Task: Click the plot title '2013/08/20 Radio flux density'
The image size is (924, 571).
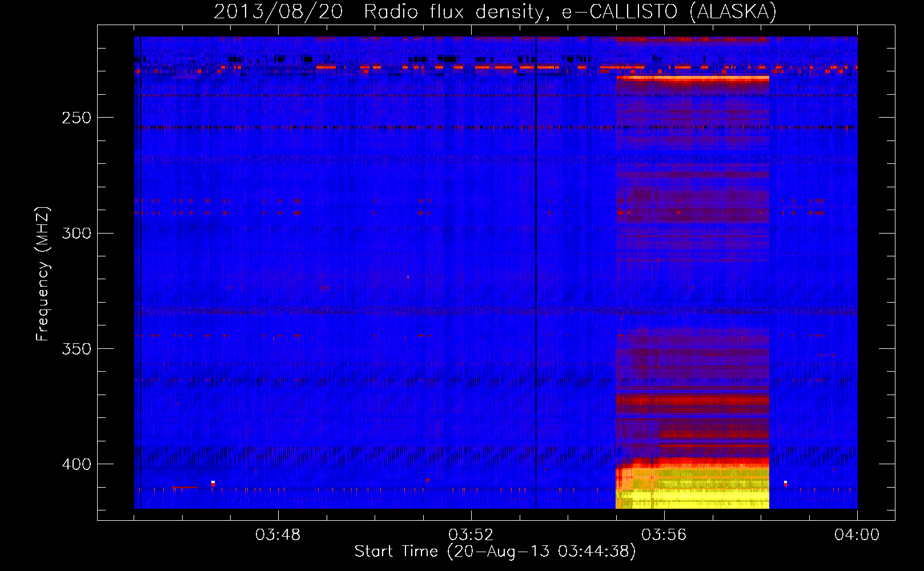Action: [x=378, y=11]
